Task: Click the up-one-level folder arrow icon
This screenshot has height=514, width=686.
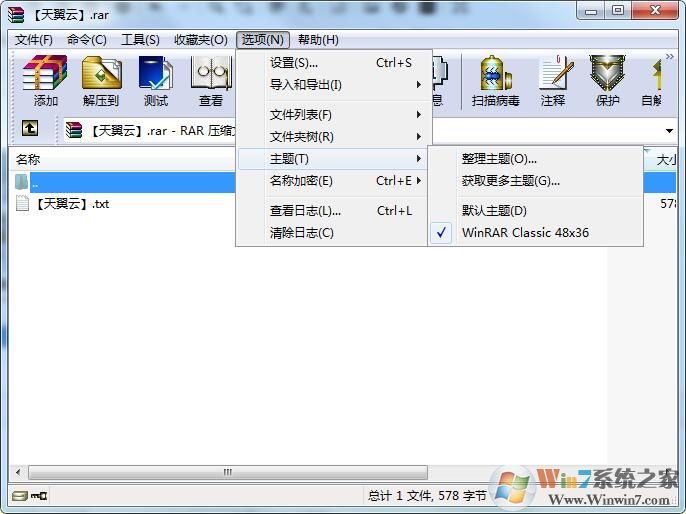Action: [30, 129]
